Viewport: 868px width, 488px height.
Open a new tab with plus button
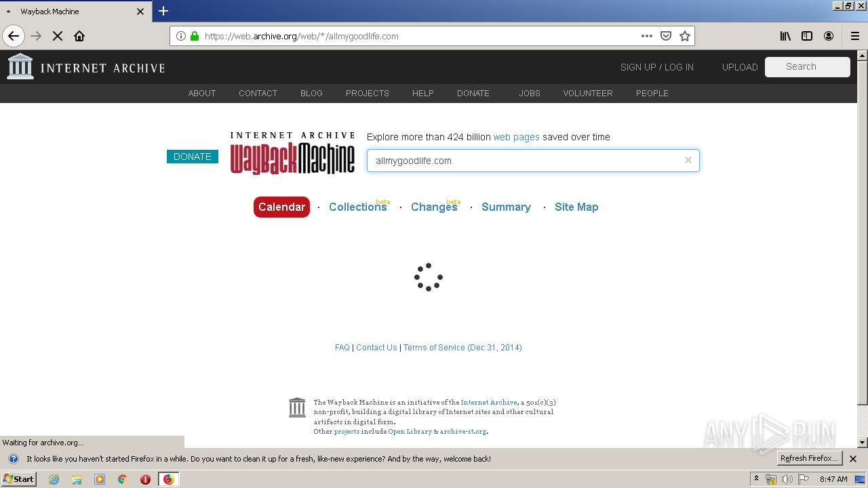[163, 11]
